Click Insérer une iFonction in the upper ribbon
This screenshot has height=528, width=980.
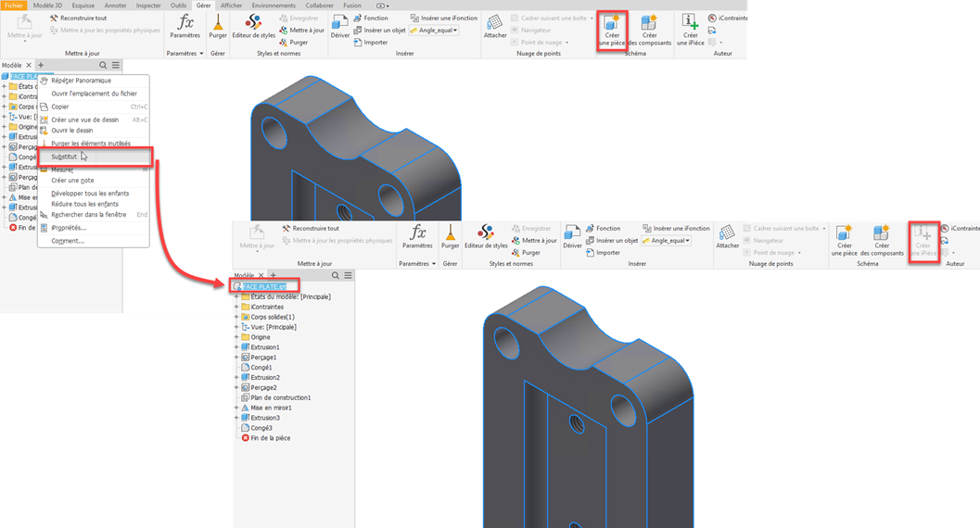tap(444, 19)
